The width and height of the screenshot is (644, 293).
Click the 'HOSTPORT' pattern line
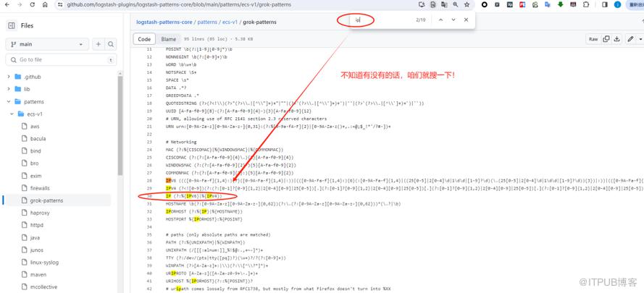tap(204, 219)
